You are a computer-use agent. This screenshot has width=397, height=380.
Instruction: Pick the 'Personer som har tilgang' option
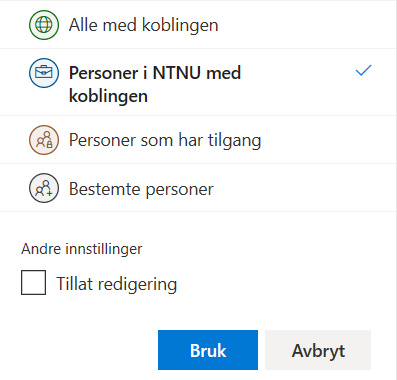pos(198,140)
